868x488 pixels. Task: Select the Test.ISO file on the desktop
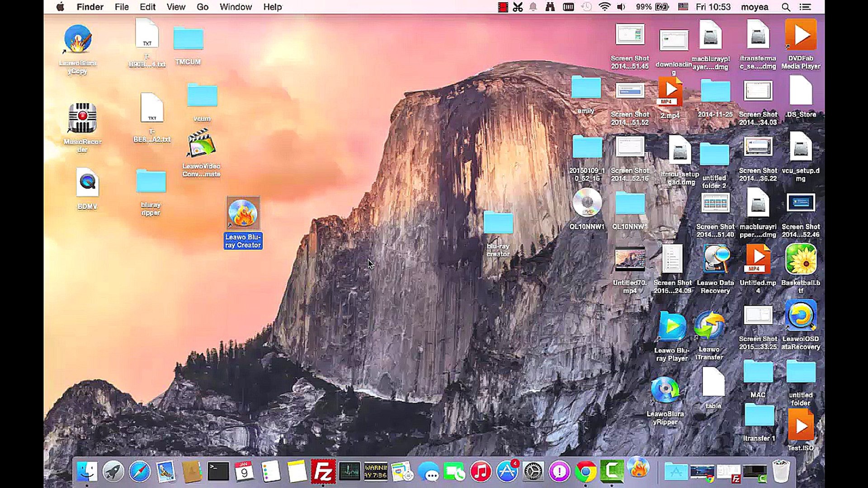(801, 426)
